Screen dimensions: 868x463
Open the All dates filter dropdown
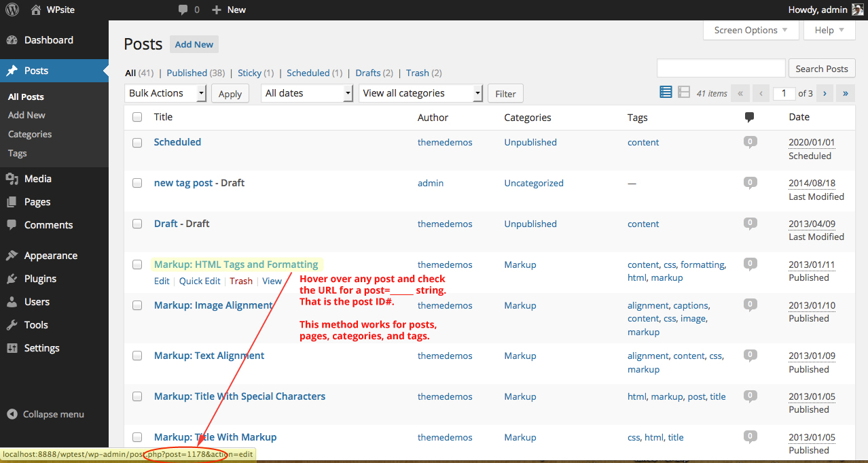coord(307,93)
